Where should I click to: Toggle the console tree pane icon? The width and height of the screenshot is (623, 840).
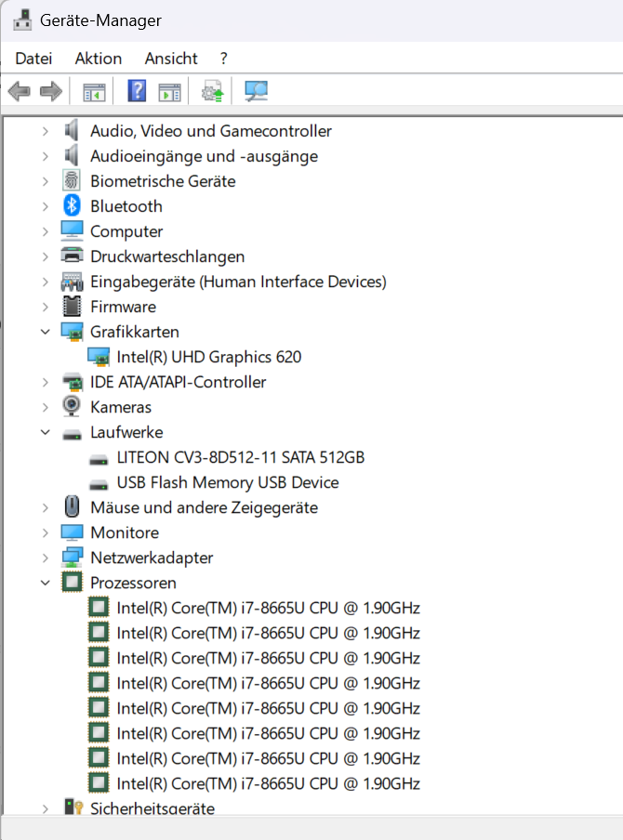tap(94, 92)
